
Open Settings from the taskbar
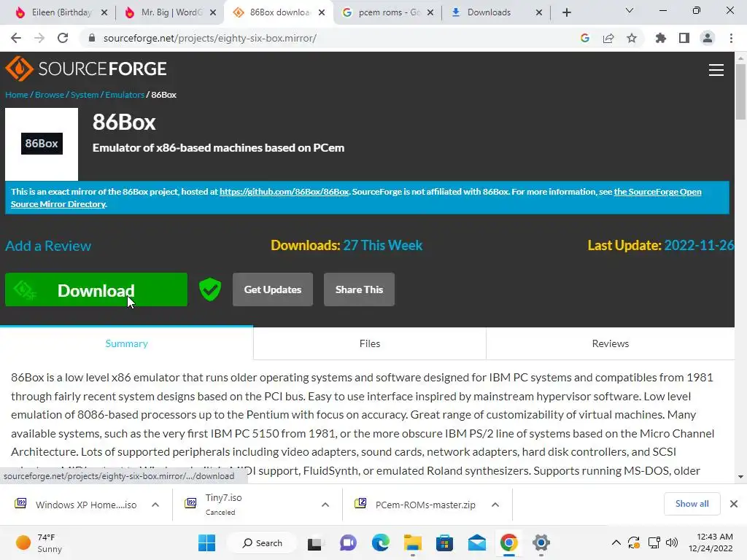541,542
